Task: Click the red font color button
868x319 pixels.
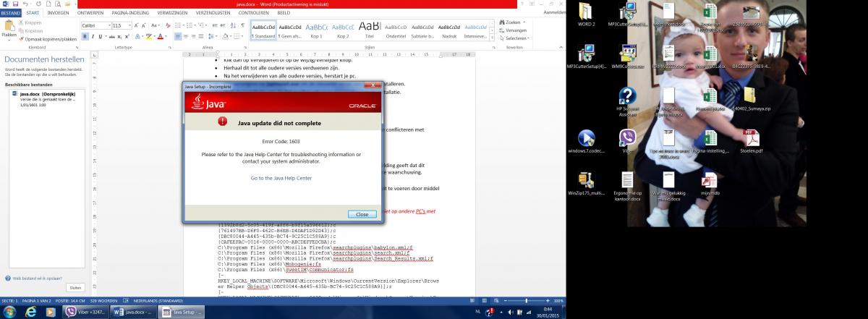Action: (161, 36)
